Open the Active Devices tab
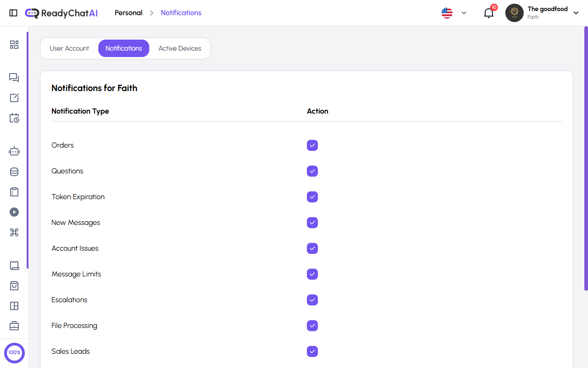The width and height of the screenshot is (588, 368). [180, 48]
